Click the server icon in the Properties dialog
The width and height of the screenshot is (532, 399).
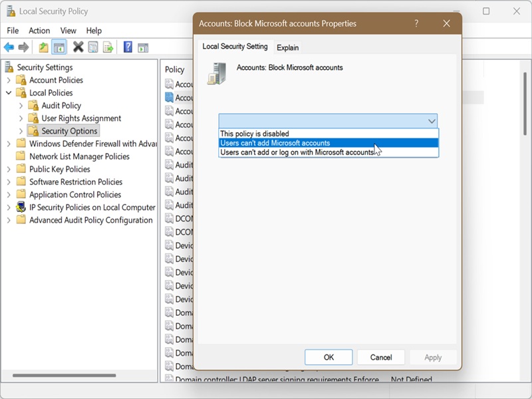pos(217,73)
